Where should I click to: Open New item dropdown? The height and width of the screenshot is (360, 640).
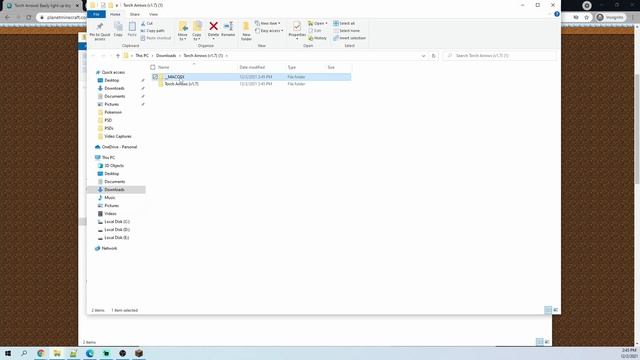coord(268,23)
